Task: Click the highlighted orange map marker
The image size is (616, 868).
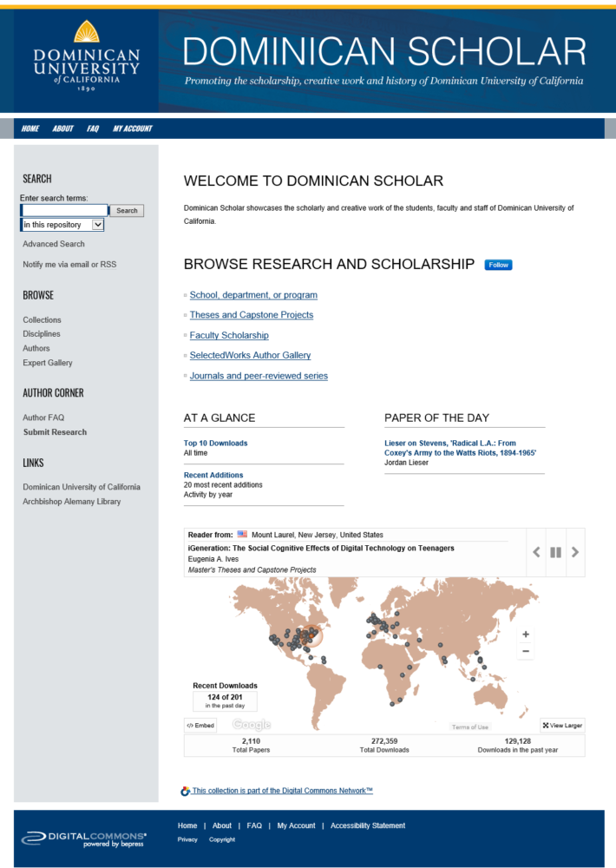Action: click(x=311, y=636)
